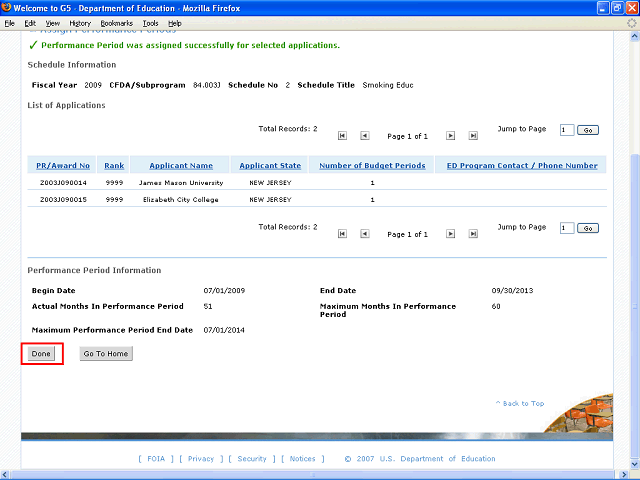
Task: Click the Firefox icon in title bar
Action: click(6, 8)
